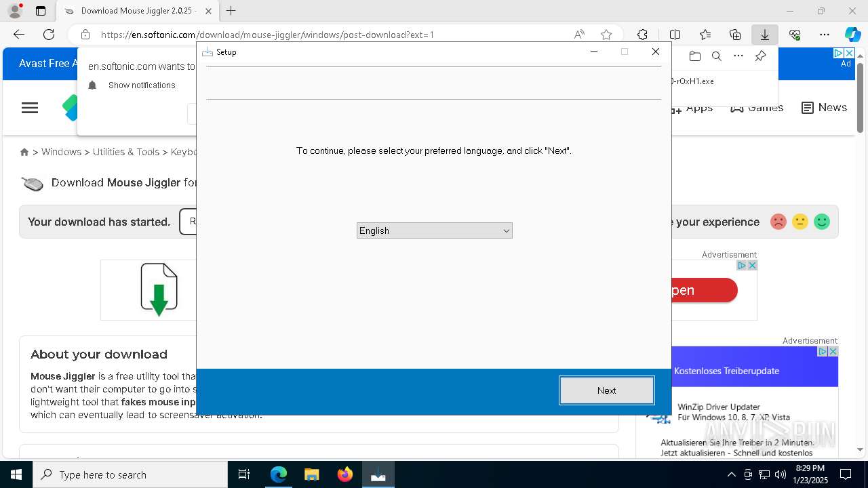Refresh the softonic page
Image resolution: width=868 pixels, height=488 pixels.
coord(49,35)
